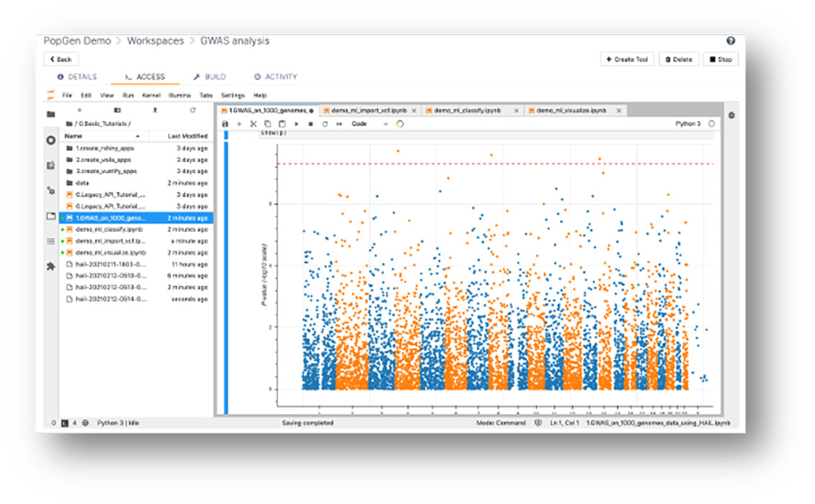Open the property inspector gear icon
The height and width of the screenshot is (504, 815).
(x=731, y=115)
